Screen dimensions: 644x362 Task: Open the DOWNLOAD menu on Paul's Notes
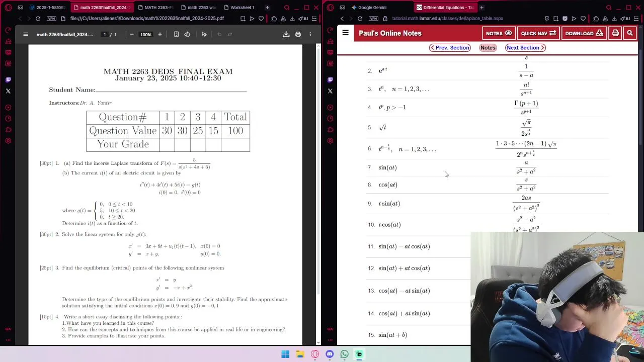coord(584,33)
